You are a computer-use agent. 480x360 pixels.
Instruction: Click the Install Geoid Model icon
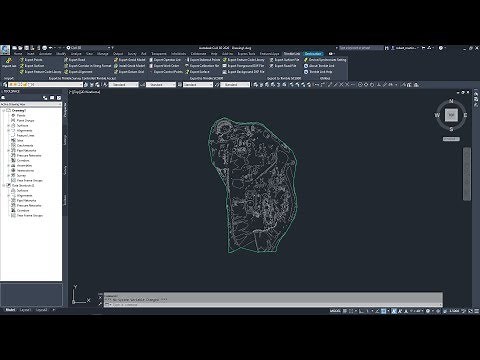tap(116, 66)
